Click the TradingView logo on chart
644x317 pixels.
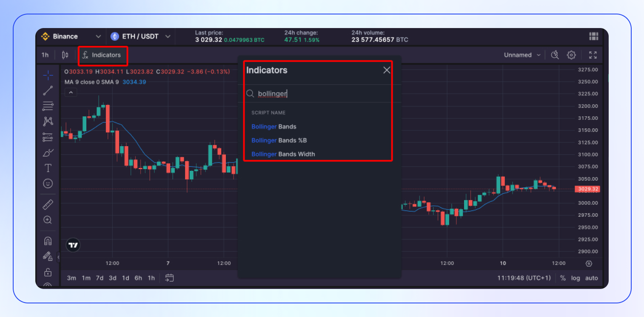(x=73, y=245)
